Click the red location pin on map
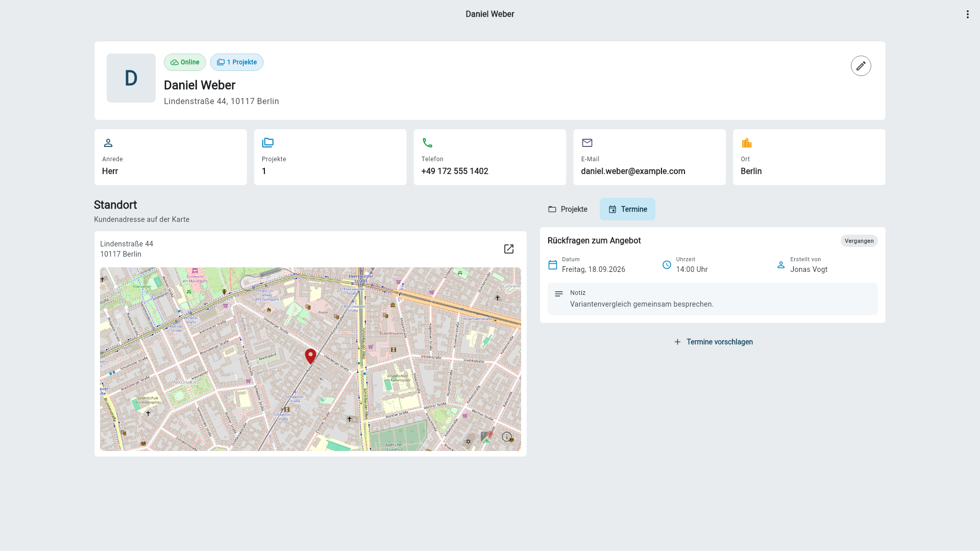Screen dimensions: 980x551 click(x=310, y=356)
